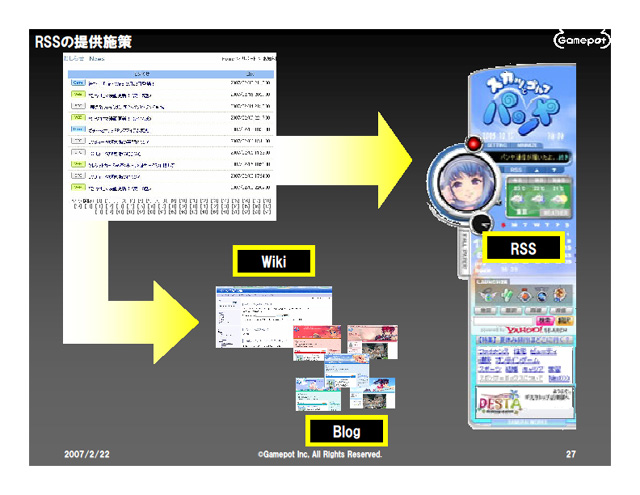Click the DESTA banner at widget bottom

522,402
